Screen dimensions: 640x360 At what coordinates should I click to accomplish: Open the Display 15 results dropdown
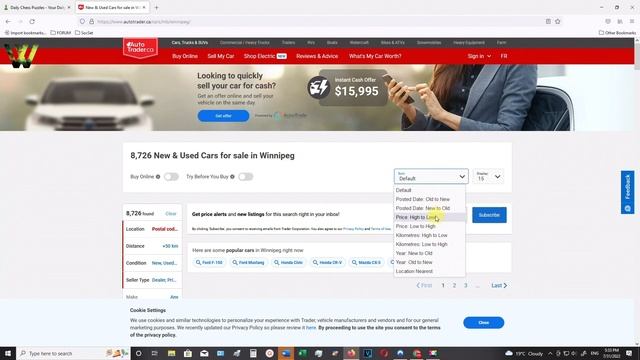tap(488, 176)
